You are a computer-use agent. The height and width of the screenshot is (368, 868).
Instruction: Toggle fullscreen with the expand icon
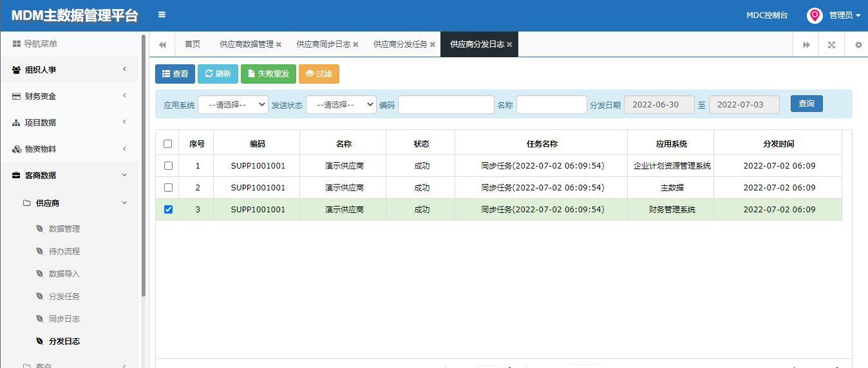point(831,44)
